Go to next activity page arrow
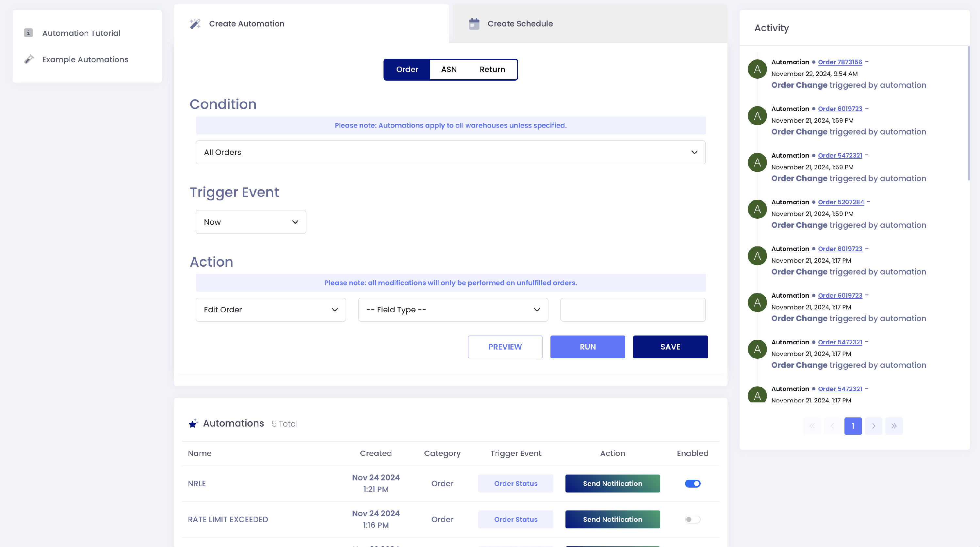 [874, 426]
